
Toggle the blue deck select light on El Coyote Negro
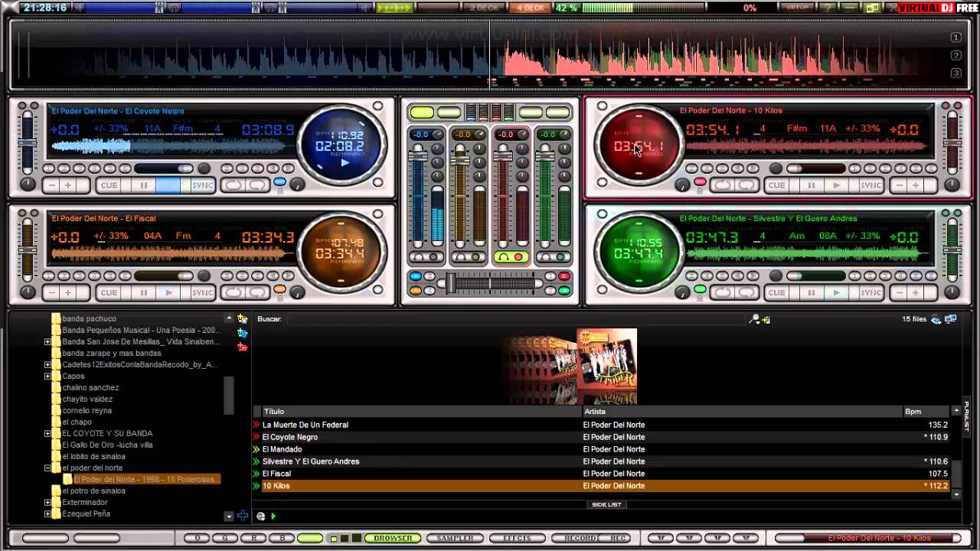[x=279, y=182]
